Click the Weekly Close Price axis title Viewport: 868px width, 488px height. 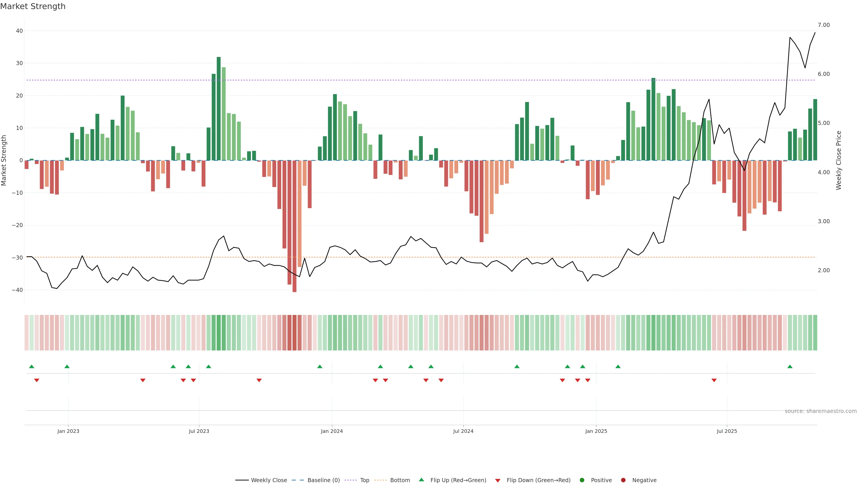[839, 160]
